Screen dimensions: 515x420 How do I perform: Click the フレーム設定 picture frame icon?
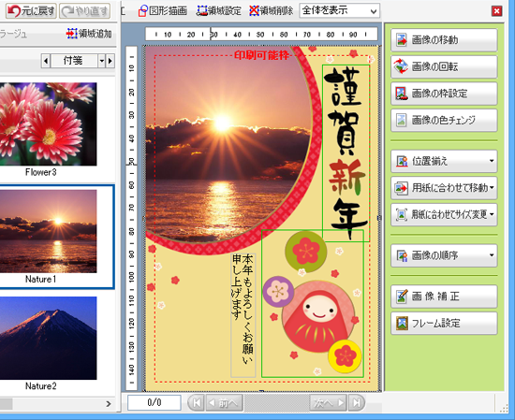pyautogui.click(x=402, y=324)
